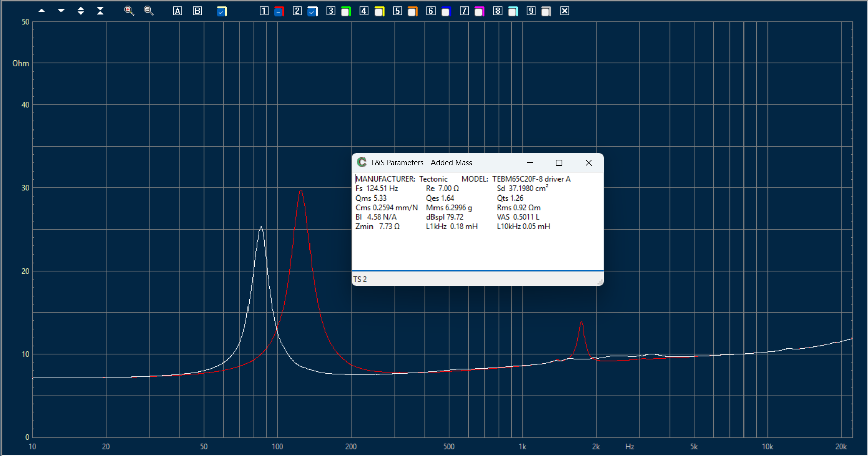This screenshot has width=868, height=456.
Task: Click the Ohm axis label
Action: 21,63
